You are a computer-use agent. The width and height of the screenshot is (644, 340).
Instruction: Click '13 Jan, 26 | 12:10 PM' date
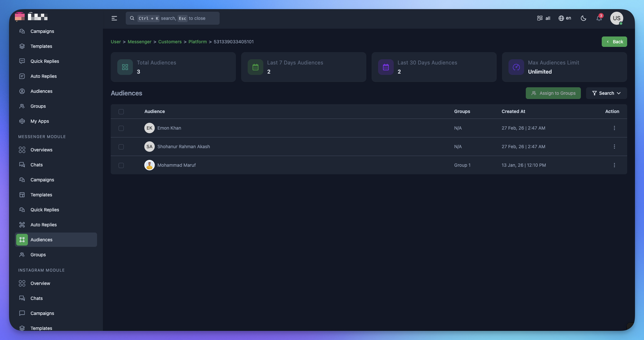524,165
